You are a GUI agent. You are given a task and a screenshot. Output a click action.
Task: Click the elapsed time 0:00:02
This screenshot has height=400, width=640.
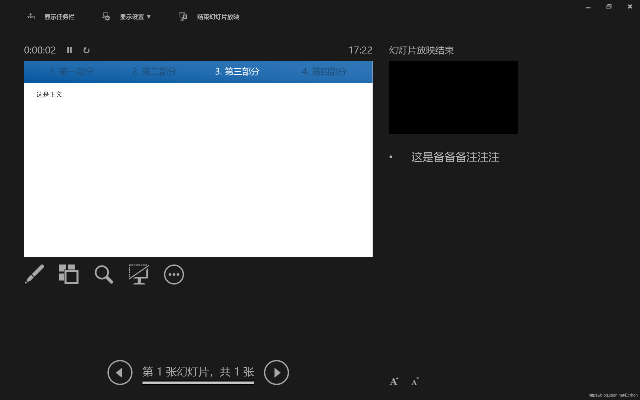(x=40, y=50)
